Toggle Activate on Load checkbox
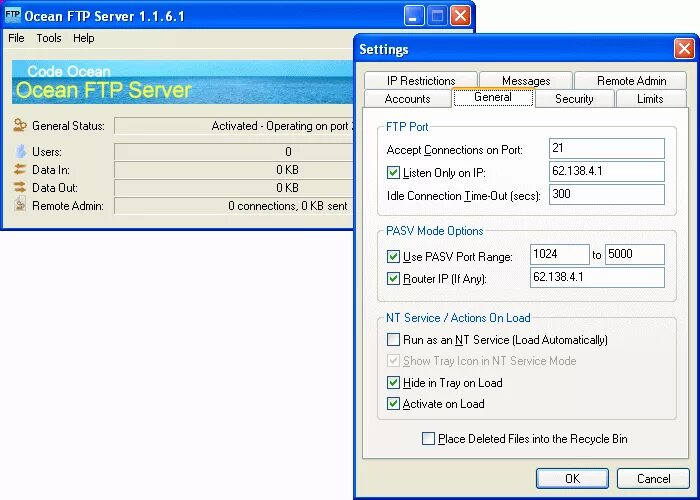This screenshot has width=700, height=500. (x=393, y=404)
